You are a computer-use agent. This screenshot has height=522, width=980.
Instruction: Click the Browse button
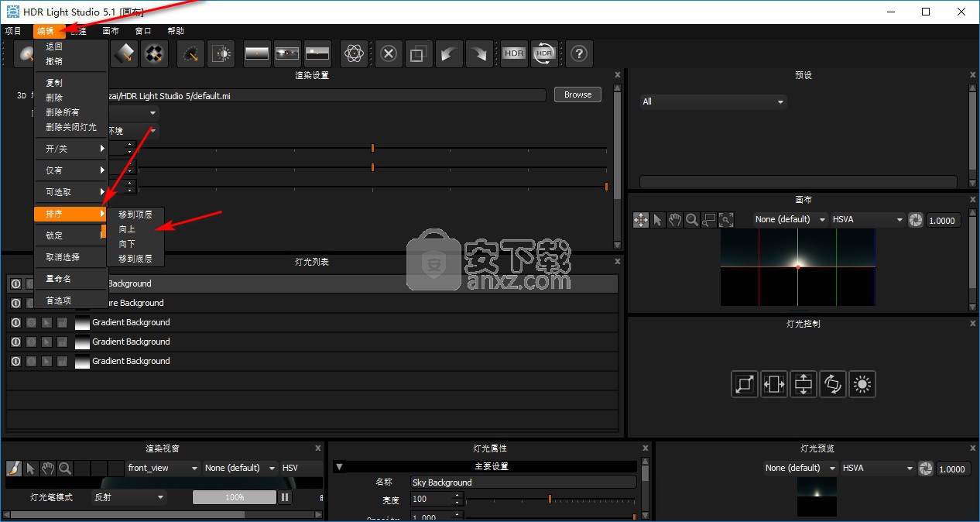[x=577, y=94]
